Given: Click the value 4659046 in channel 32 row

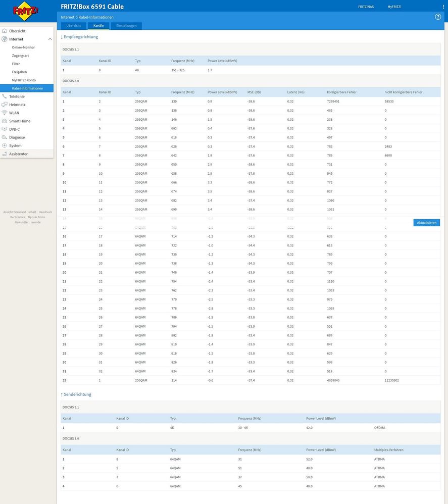Looking at the screenshot, I should [x=333, y=381].
